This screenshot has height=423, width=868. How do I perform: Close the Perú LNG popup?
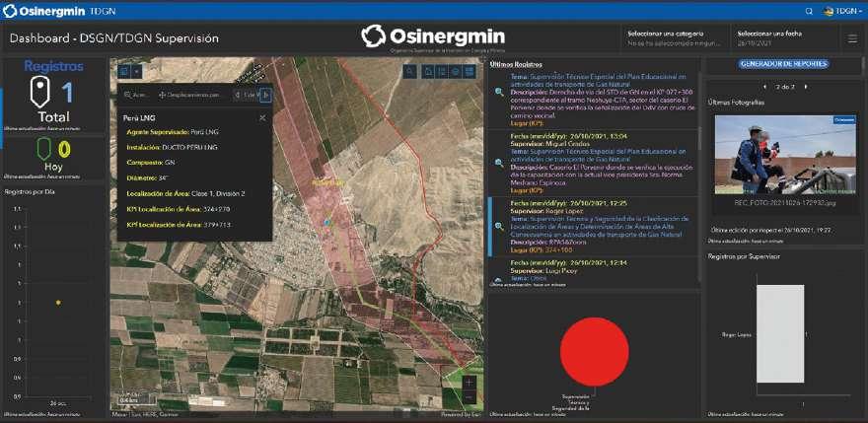262,118
